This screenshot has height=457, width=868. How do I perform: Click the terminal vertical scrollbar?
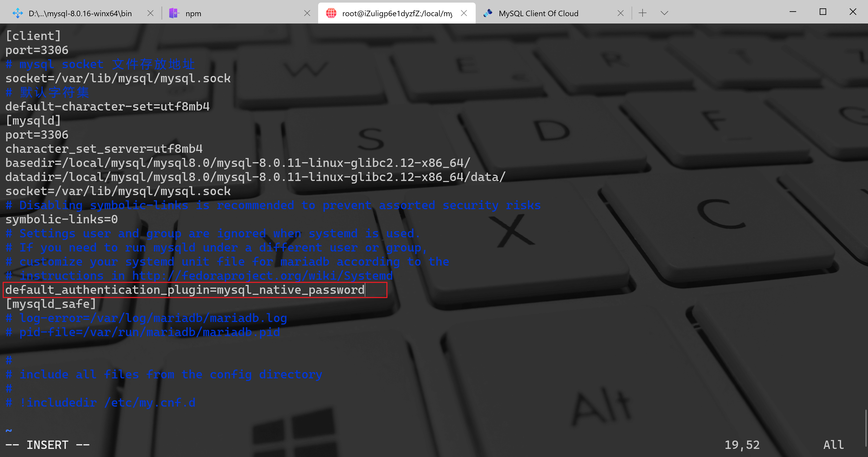[866, 428]
